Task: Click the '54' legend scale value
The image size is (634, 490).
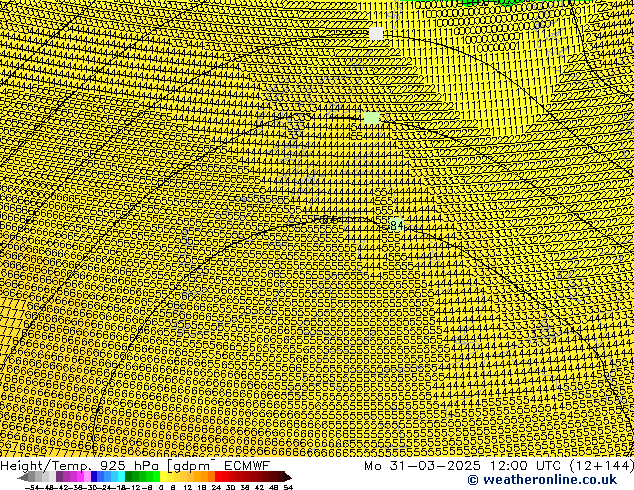Action: tap(288, 487)
